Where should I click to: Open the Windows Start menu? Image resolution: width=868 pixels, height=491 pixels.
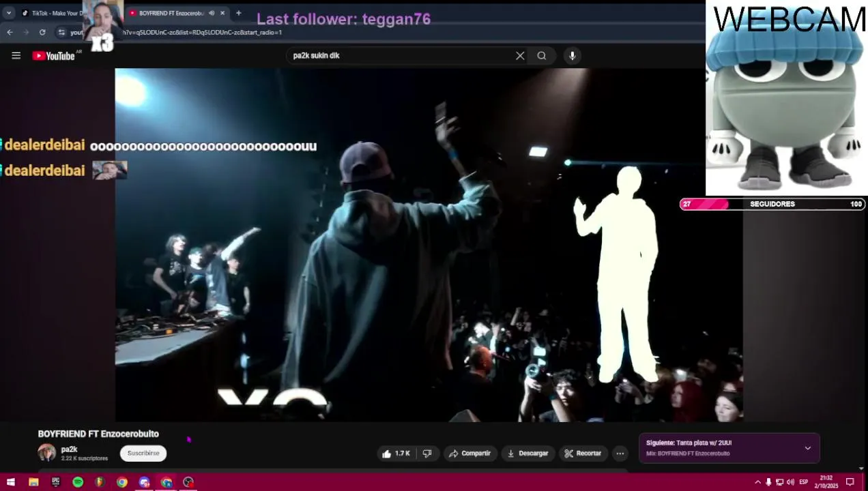pos(11,482)
